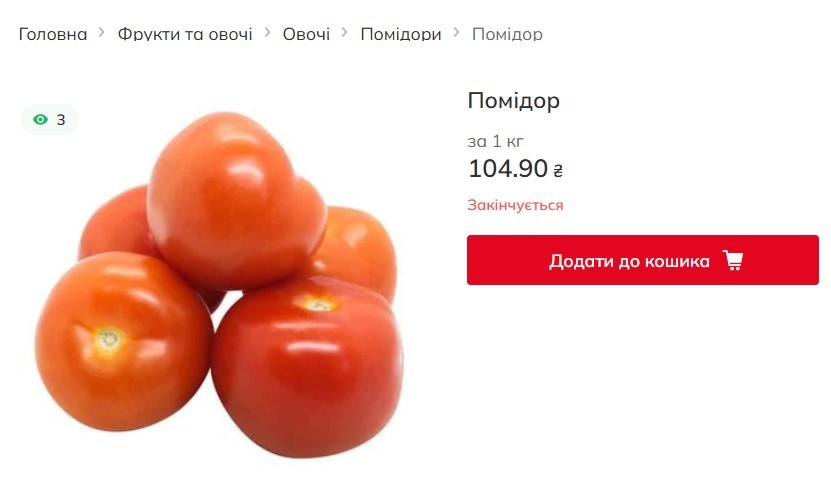
Task: Click the hryvnia currency symbol
Action: coord(558,170)
